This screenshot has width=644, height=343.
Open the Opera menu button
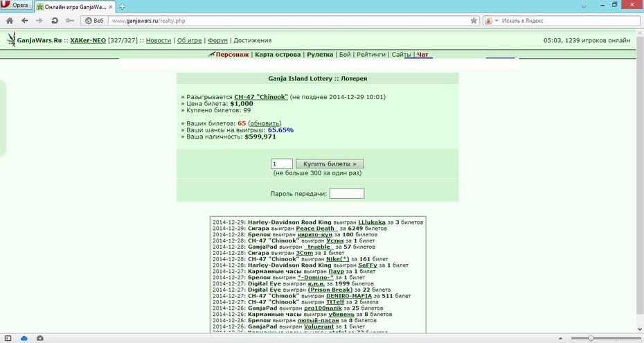coord(16,6)
